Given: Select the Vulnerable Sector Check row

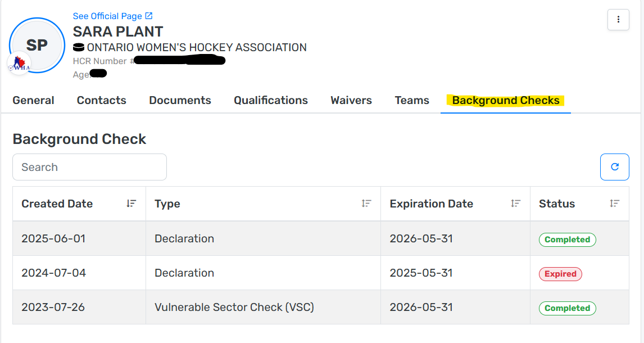Looking at the screenshot, I should tap(234, 308).
